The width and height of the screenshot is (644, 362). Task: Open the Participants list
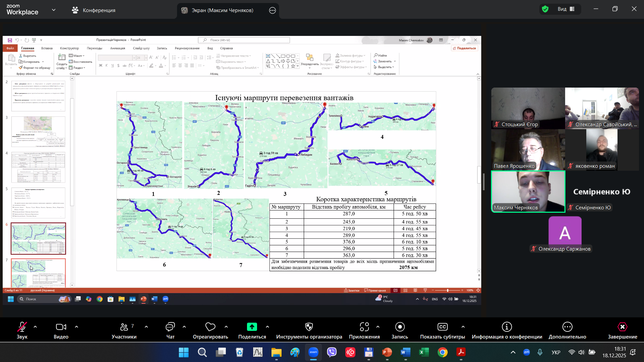(124, 327)
